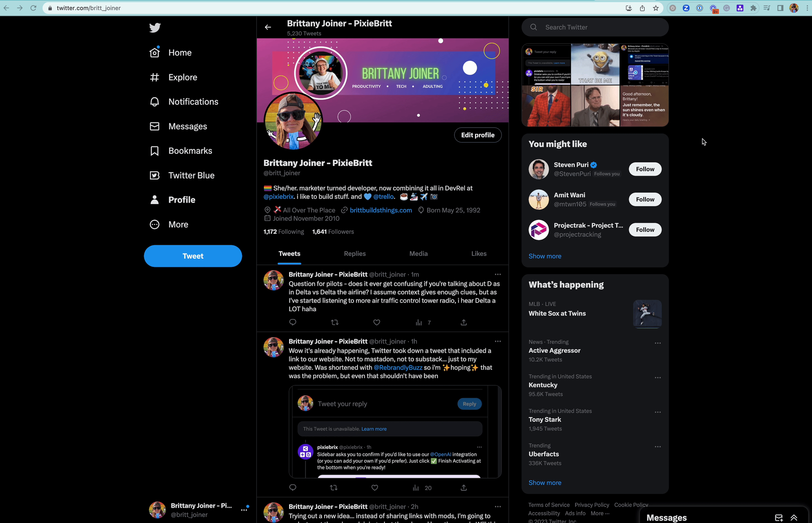Image resolution: width=812 pixels, height=523 pixels.
Task: Click the back arrow beside profile name
Action: pos(268,27)
